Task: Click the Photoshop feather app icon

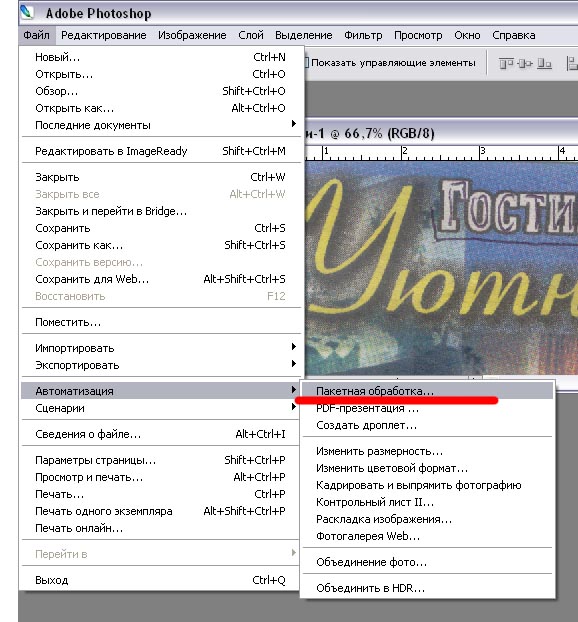Action: pos(27,12)
